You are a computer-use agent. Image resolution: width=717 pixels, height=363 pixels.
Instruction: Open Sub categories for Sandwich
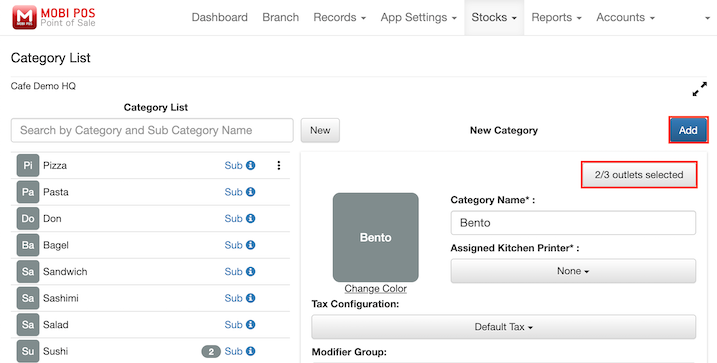coord(233,272)
